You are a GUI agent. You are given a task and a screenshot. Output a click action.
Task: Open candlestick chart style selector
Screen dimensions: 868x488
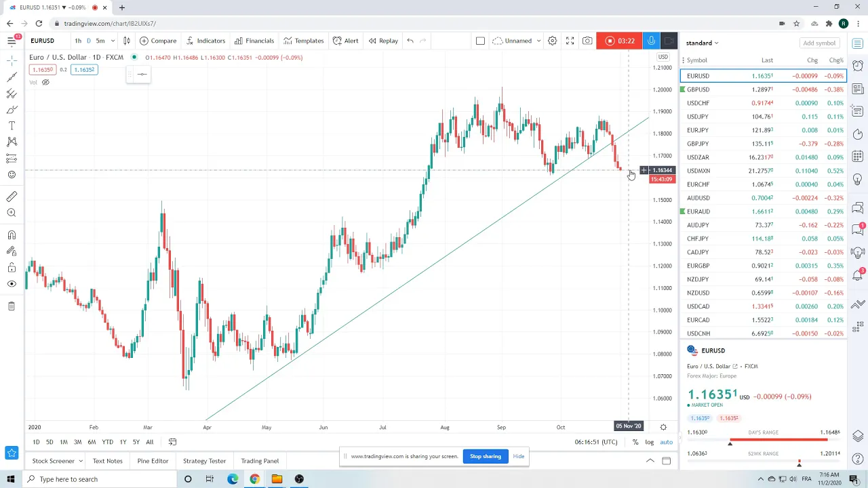point(126,41)
